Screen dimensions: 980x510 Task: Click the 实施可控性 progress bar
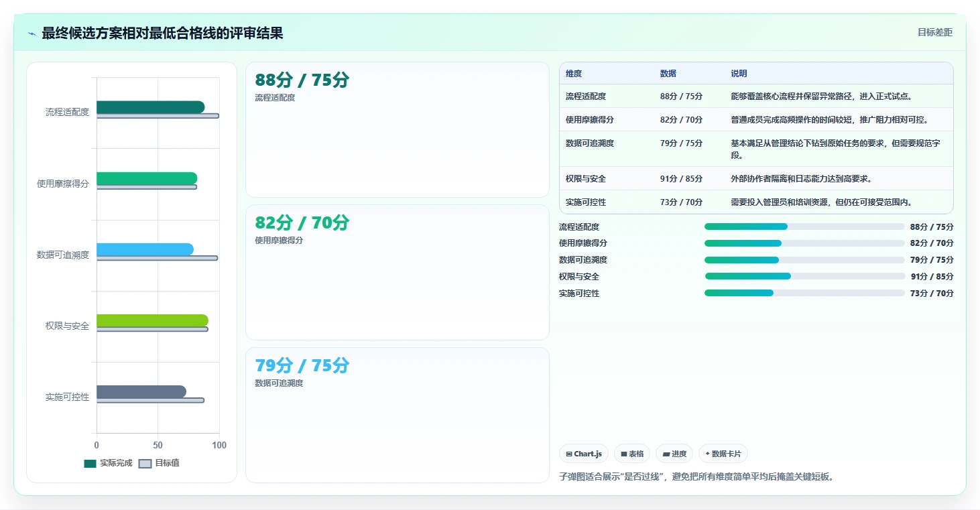804,293
